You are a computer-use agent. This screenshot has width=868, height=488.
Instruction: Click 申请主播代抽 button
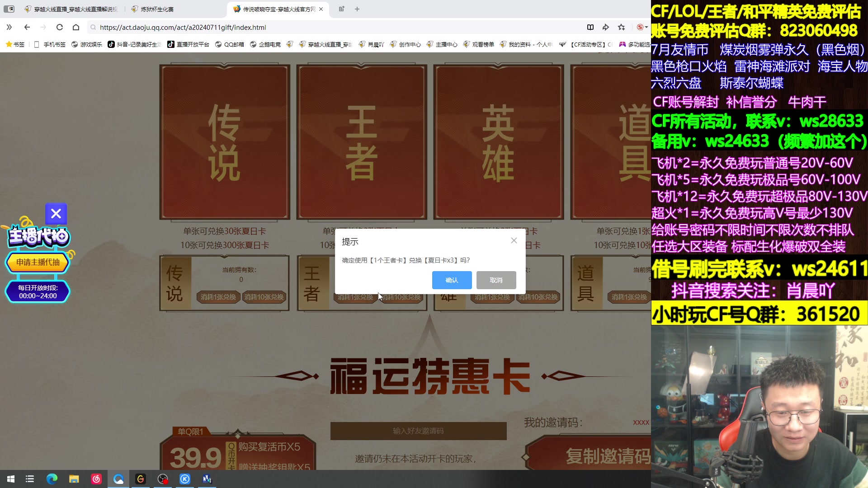[38, 262]
